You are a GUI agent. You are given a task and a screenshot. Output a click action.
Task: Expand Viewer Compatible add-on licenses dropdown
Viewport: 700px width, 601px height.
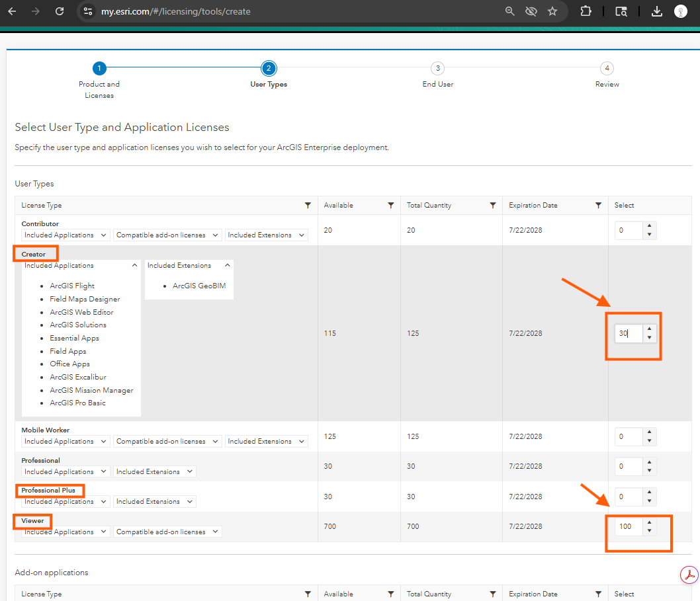pos(167,532)
